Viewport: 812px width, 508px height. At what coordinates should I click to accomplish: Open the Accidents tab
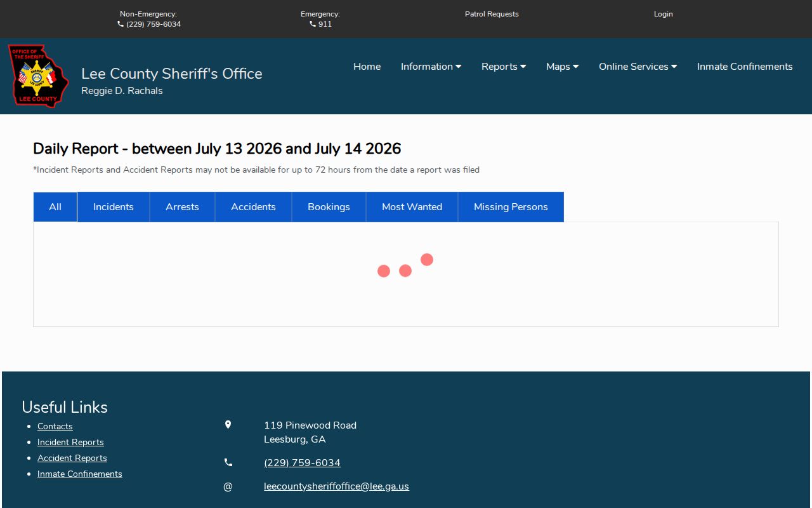click(x=253, y=207)
